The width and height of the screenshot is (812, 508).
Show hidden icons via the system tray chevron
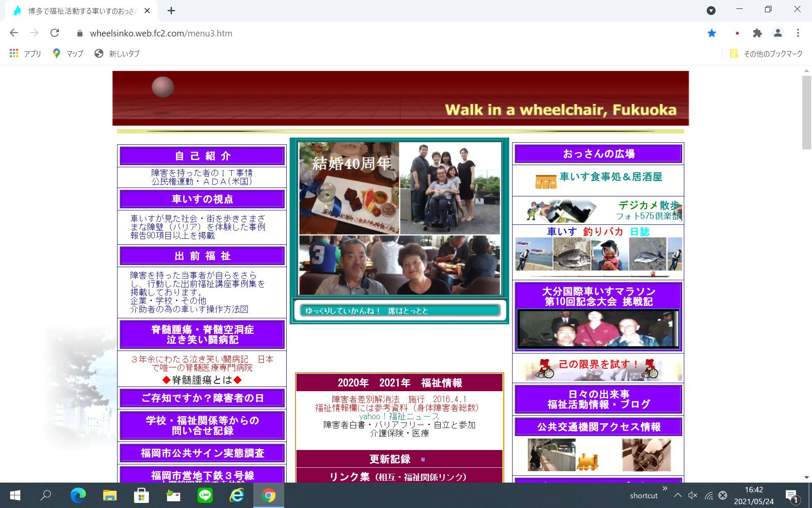pyautogui.click(x=678, y=495)
